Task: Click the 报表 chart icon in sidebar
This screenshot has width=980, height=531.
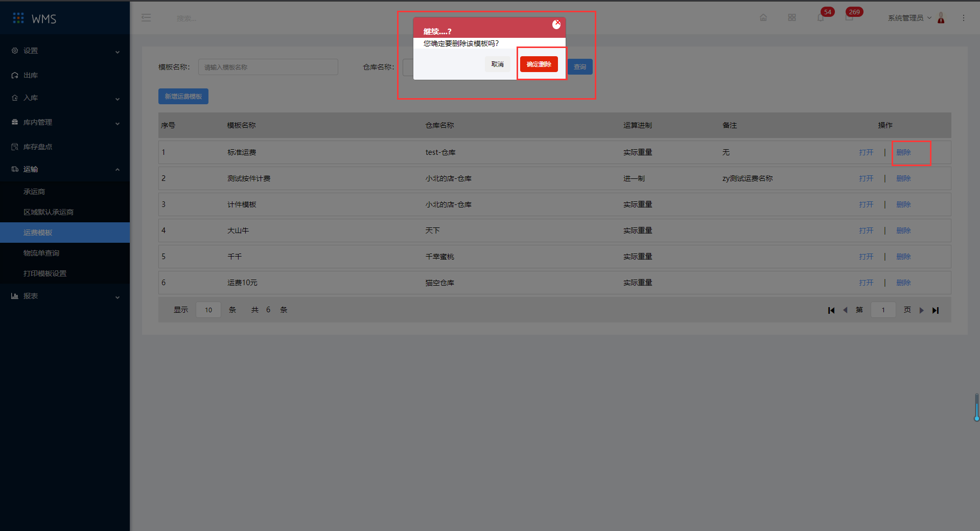Action: (x=15, y=296)
